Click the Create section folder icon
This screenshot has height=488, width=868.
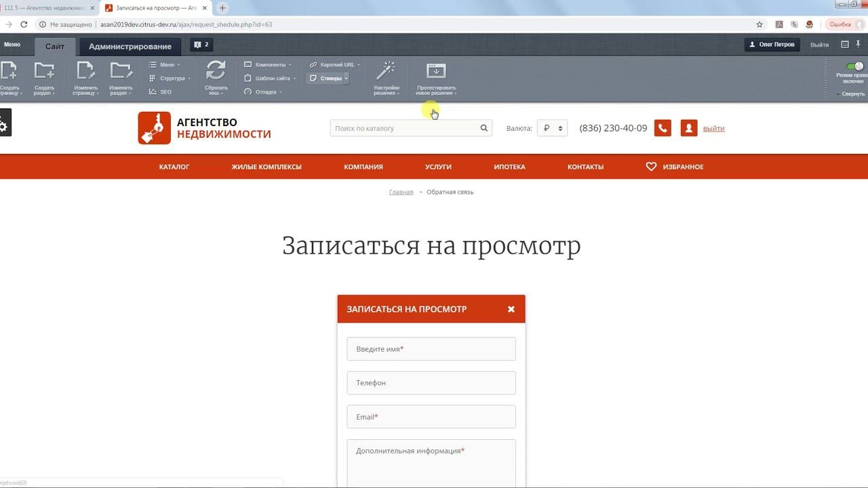pyautogui.click(x=44, y=70)
